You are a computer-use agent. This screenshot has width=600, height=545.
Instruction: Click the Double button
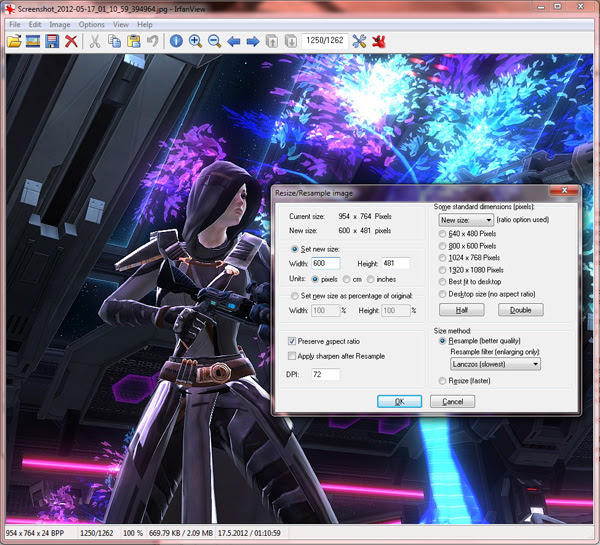[520, 310]
